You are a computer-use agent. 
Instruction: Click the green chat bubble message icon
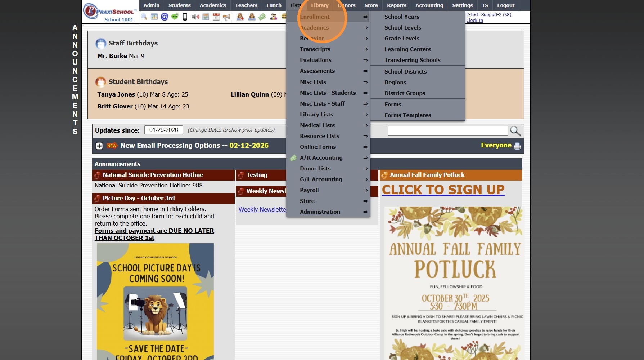click(175, 17)
